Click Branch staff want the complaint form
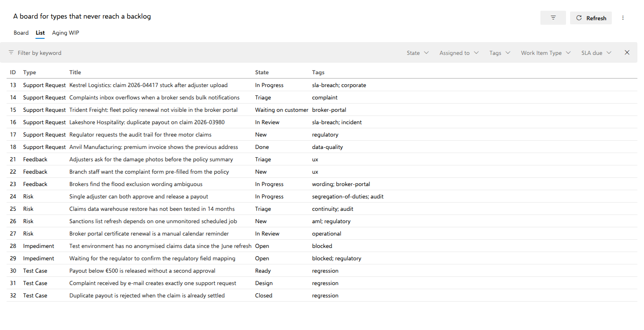 (149, 172)
